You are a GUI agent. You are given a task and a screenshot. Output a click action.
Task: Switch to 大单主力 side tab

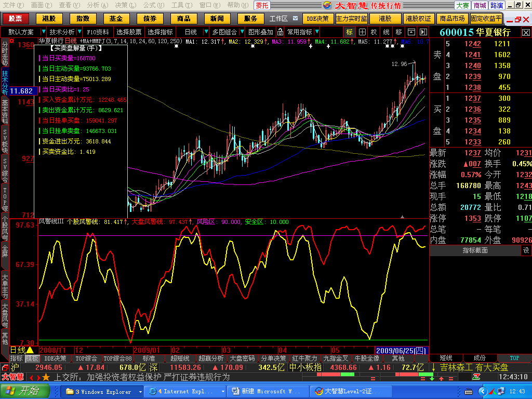click(x=5, y=286)
